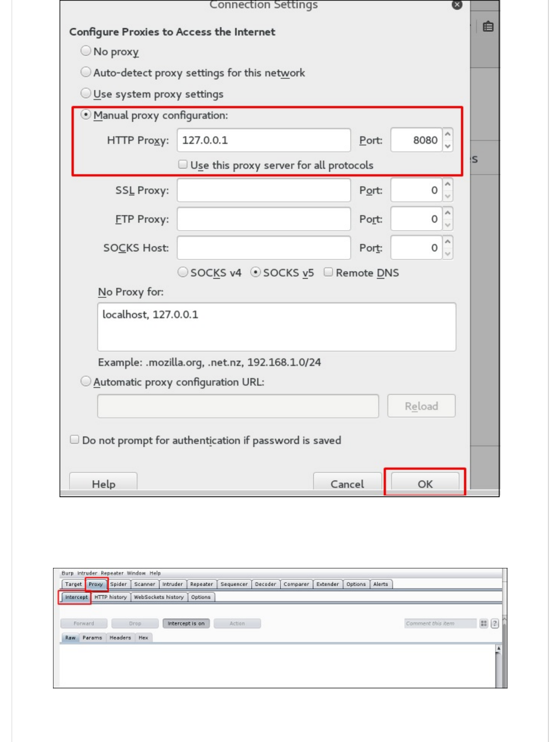Open the Burp help question mark icon

[495, 623]
